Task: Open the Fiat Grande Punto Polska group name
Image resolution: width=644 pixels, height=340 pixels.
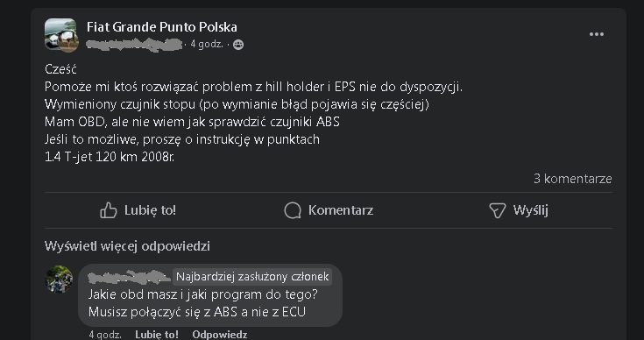Action: [x=162, y=27]
